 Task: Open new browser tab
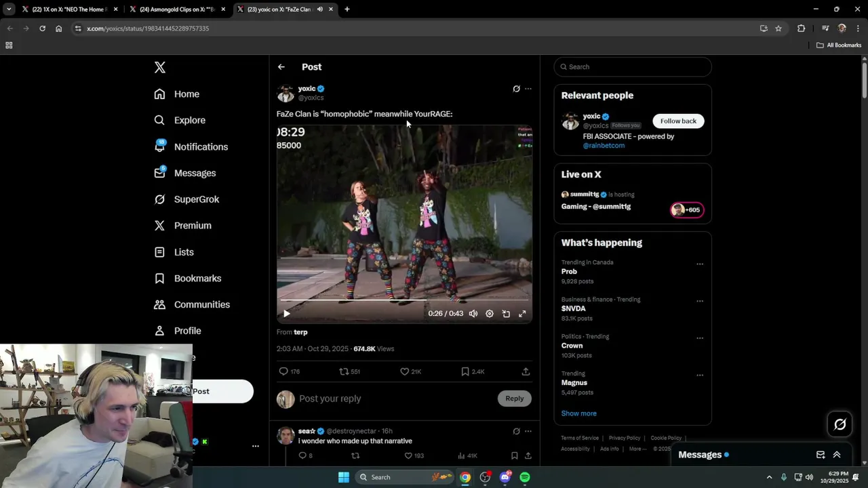pos(347,9)
